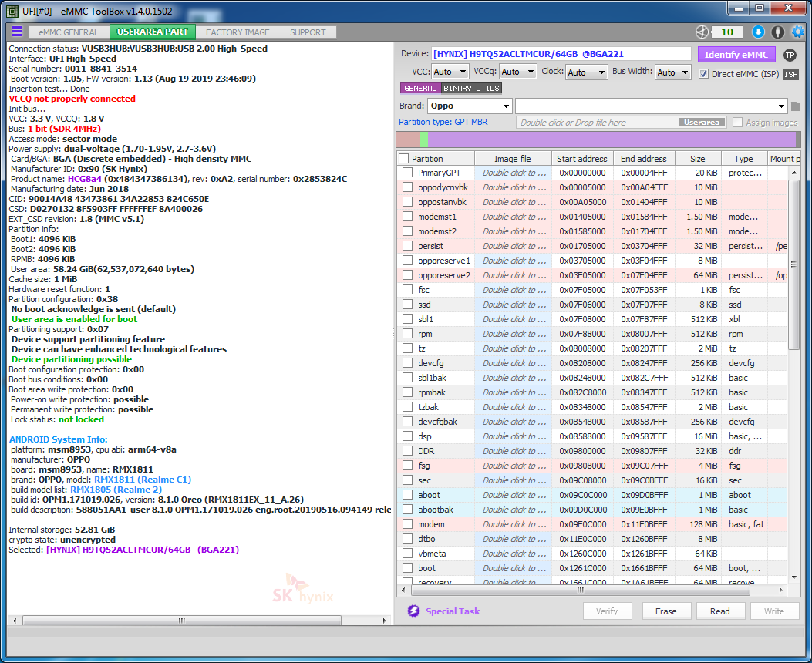Click the DDR partition name
The height and width of the screenshot is (663, 812).
point(426,451)
